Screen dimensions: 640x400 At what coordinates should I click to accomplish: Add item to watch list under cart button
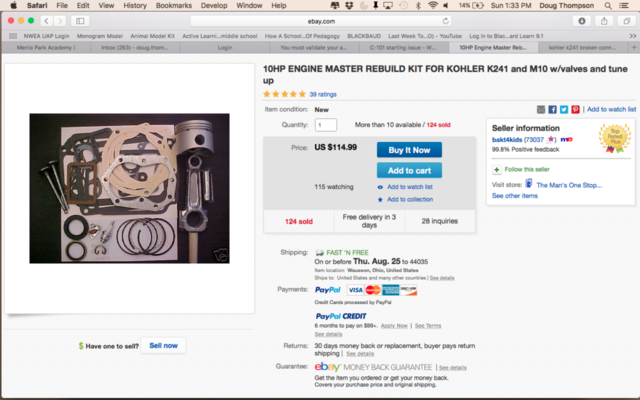[x=409, y=187]
